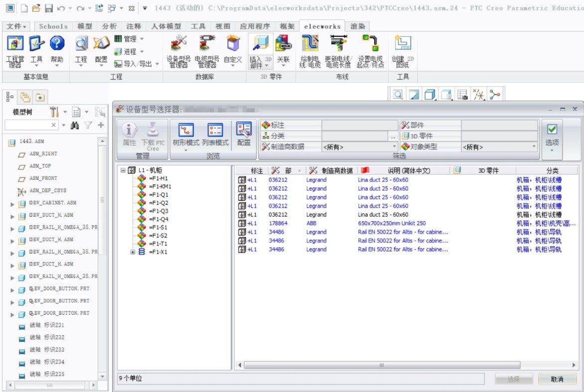584x392 pixels.
Task: Switch to 列表模式 view
Action: tap(215, 135)
